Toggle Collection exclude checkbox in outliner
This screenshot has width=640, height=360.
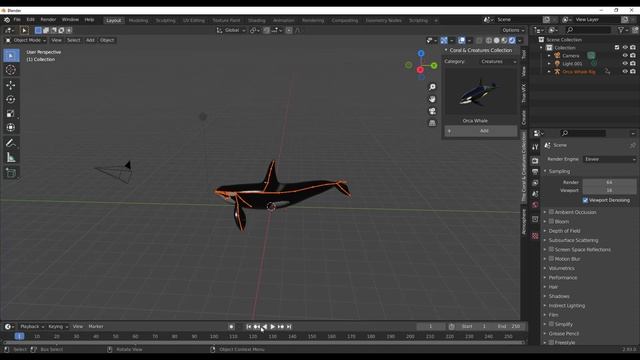[x=617, y=48]
